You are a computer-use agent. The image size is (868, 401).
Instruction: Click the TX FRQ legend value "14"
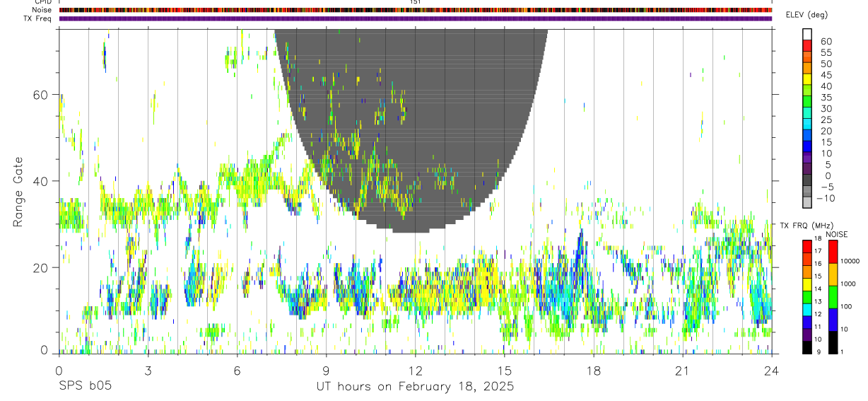[x=817, y=289]
